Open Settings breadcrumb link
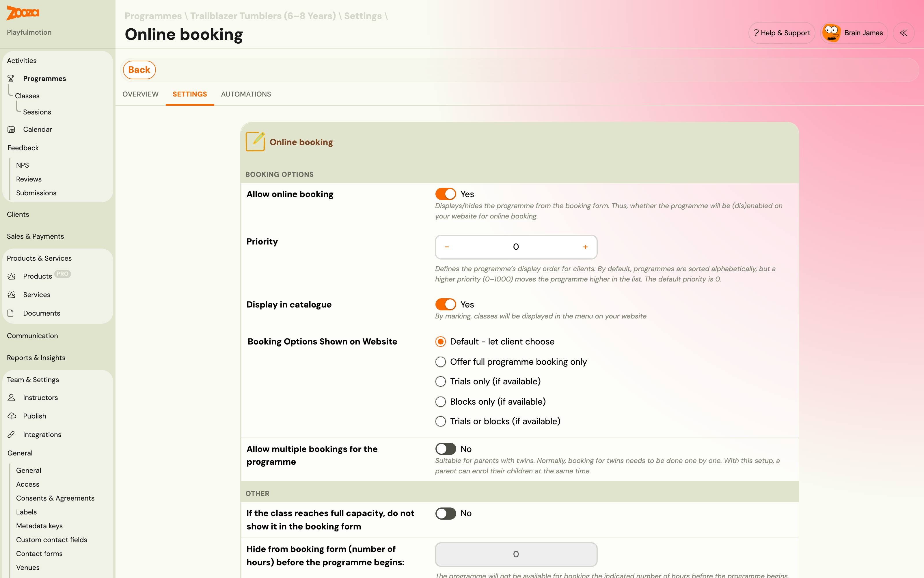The width and height of the screenshot is (924, 578). click(x=363, y=16)
